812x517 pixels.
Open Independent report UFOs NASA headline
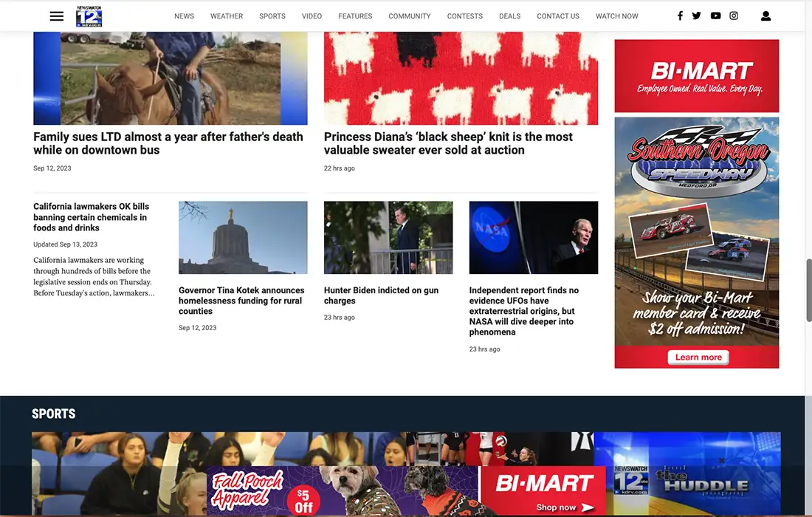(x=524, y=311)
